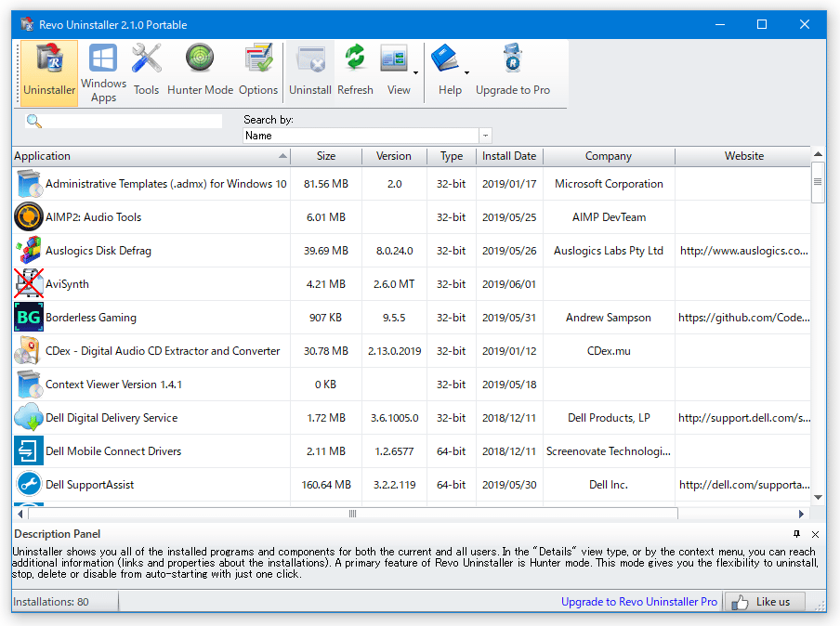The image size is (840, 626).
Task: Click into the search text field
Action: coord(132,121)
